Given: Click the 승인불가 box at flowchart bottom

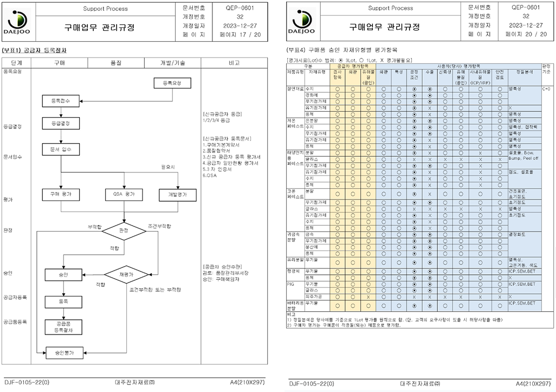Looking at the screenshot, I should (63, 352).
